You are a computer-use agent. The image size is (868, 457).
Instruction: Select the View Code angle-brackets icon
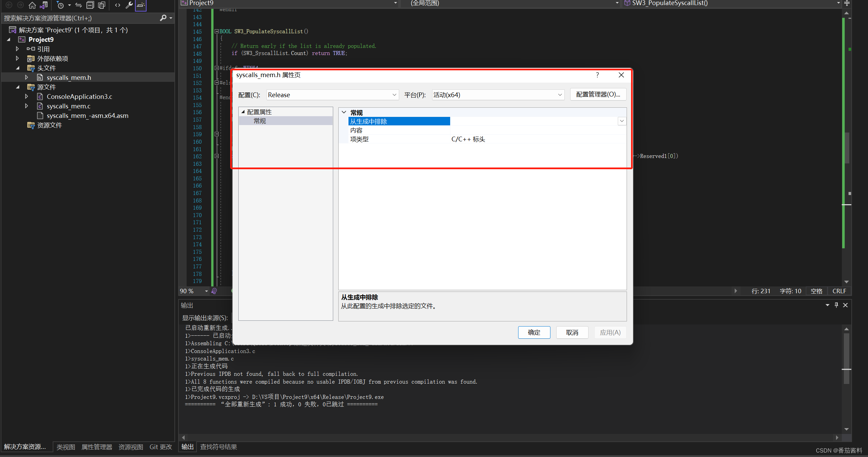pyautogui.click(x=117, y=5)
